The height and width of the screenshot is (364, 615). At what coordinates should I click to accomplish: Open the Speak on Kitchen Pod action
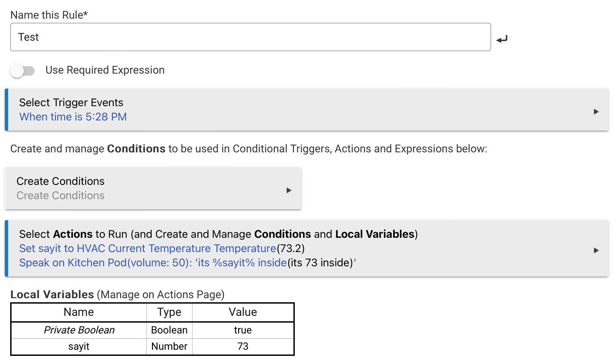[153, 263]
